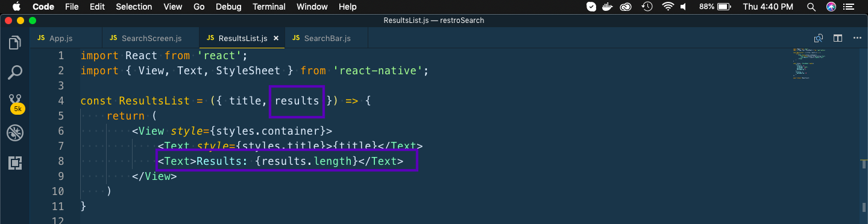Image resolution: width=868 pixels, height=224 pixels.
Task: Click line number 1 in the gutter
Action: (x=61, y=56)
